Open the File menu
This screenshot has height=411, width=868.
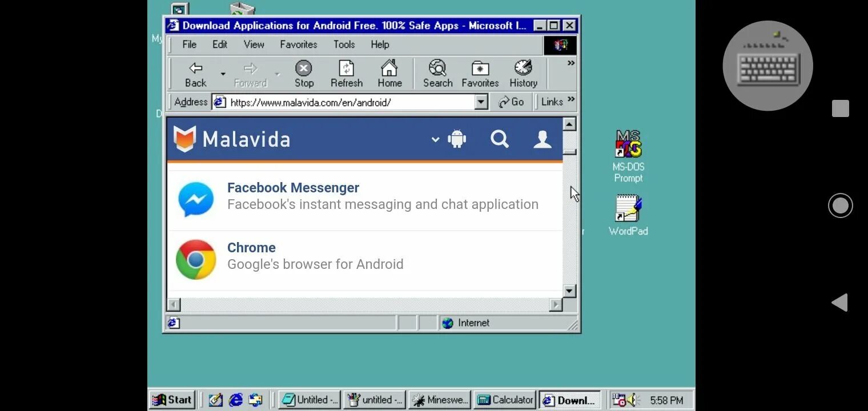[190, 45]
